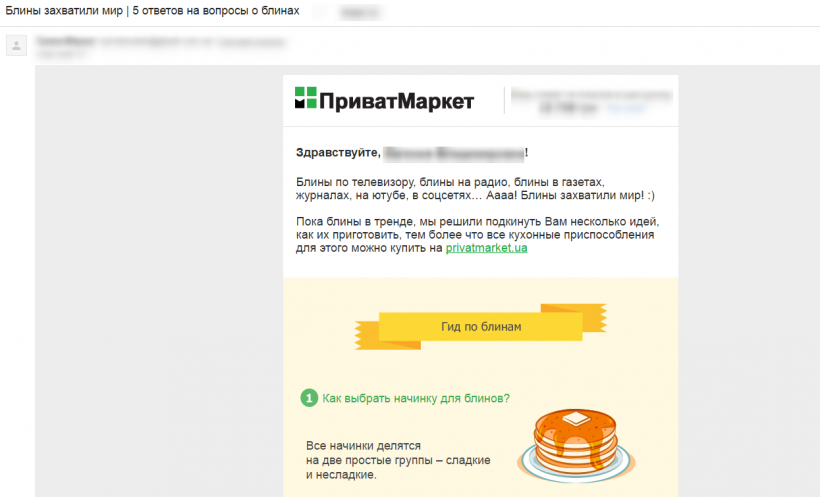This screenshot has width=820, height=497.
Task: Click the green squares PrivatMarket logo icon
Action: click(305, 98)
